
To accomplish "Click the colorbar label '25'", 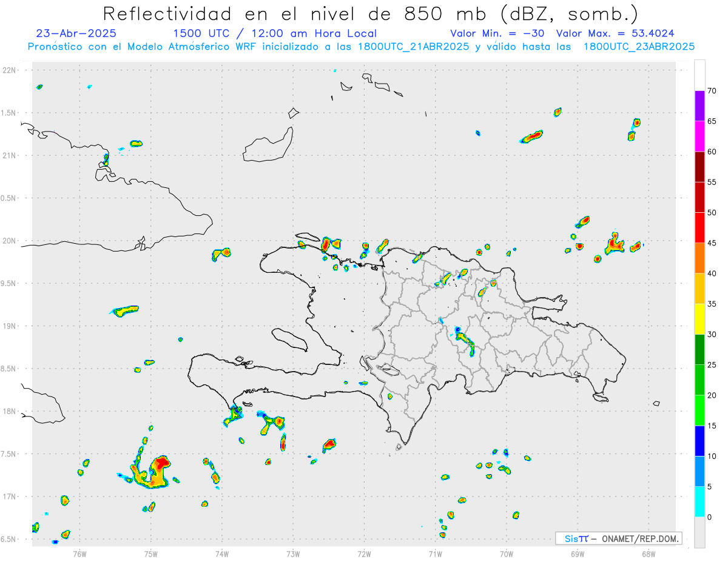I will coord(712,365).
